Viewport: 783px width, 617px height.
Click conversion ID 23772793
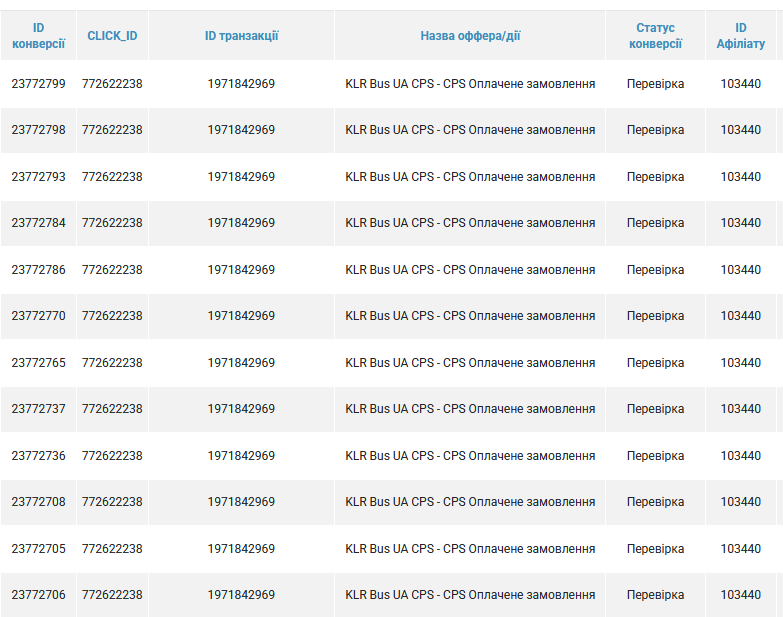(x=38, y=177)
